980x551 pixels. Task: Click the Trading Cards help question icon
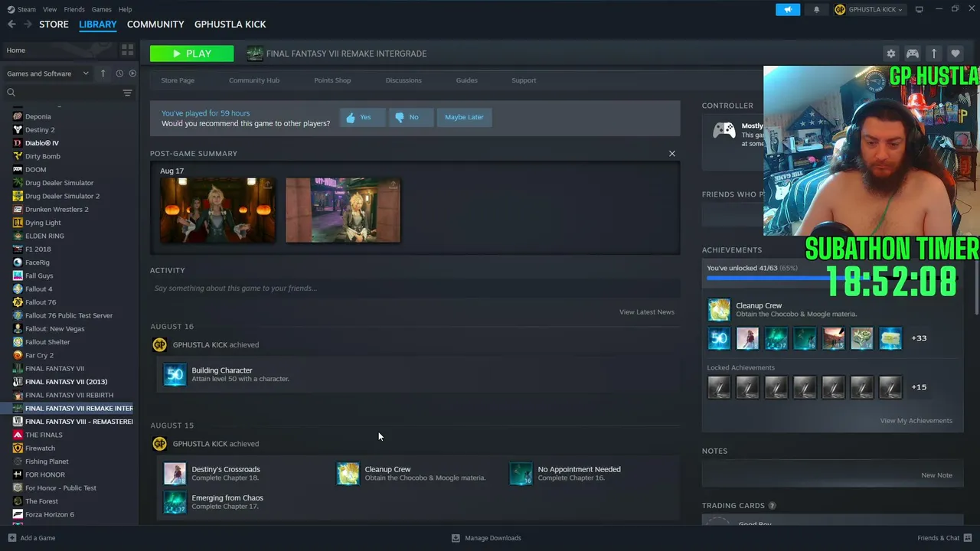[x=772, y=506]
